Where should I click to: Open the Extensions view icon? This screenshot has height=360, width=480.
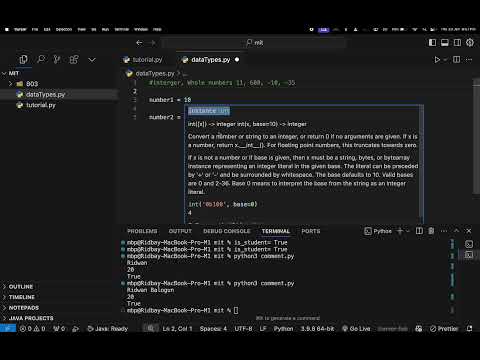[74, 60]
